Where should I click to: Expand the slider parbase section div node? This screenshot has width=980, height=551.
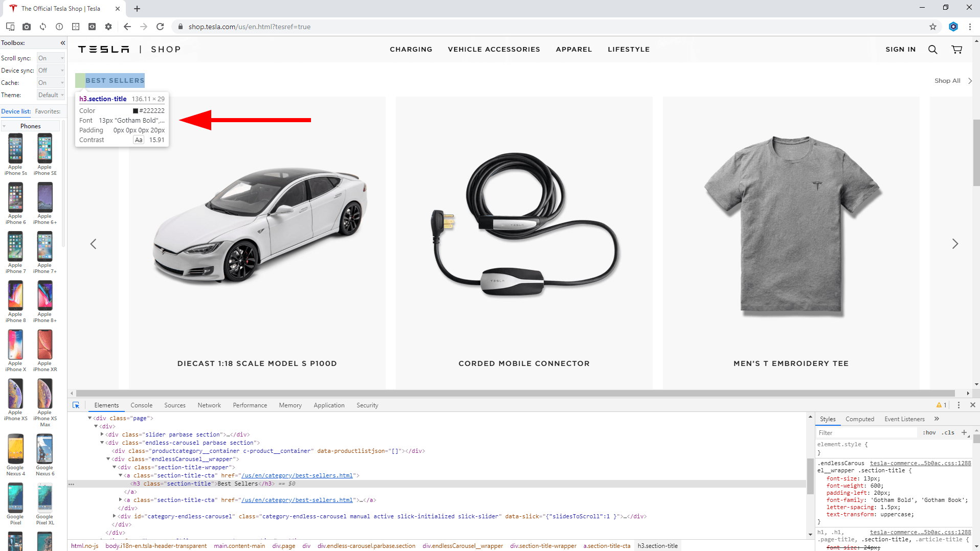coord(102,434)
